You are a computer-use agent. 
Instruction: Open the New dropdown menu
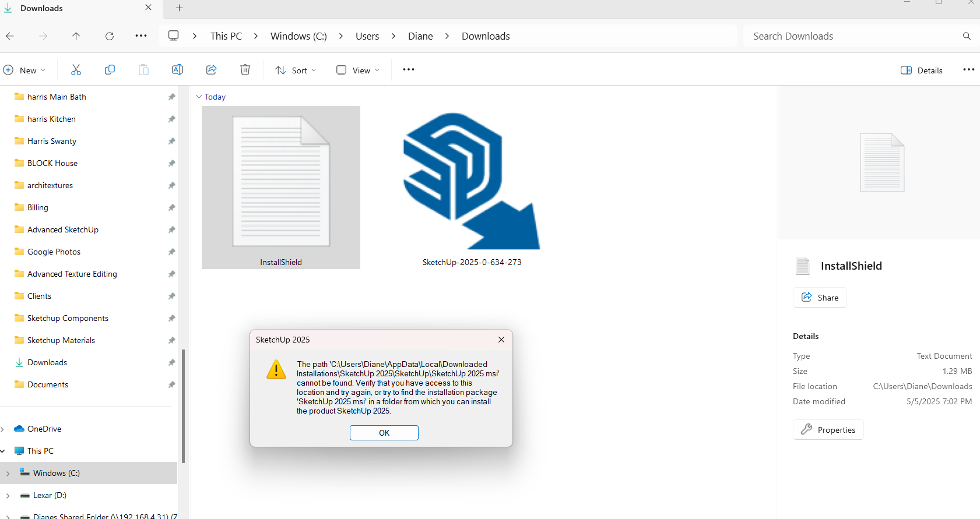tap(24, 70)
